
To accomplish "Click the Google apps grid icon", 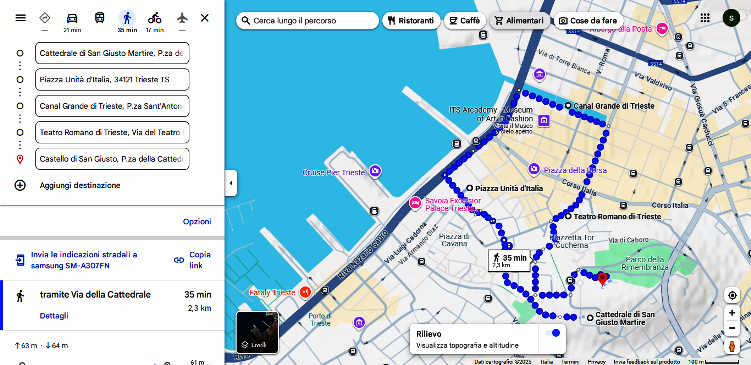I will [705, 18].
